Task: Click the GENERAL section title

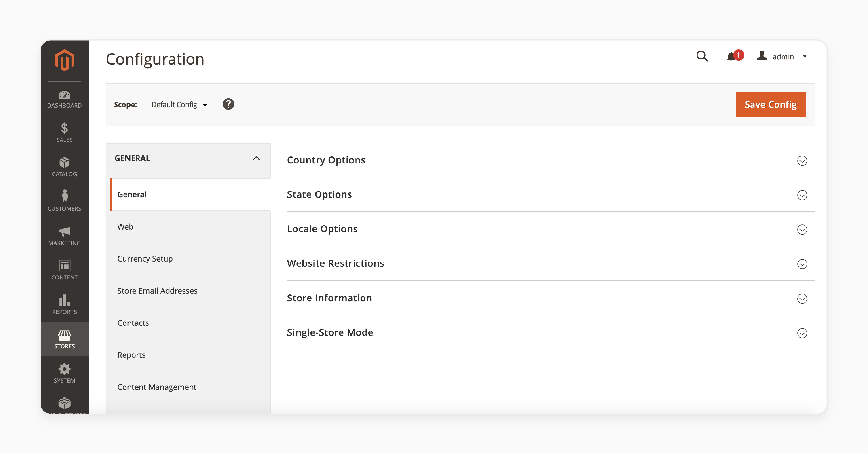Action: [132, 158]
